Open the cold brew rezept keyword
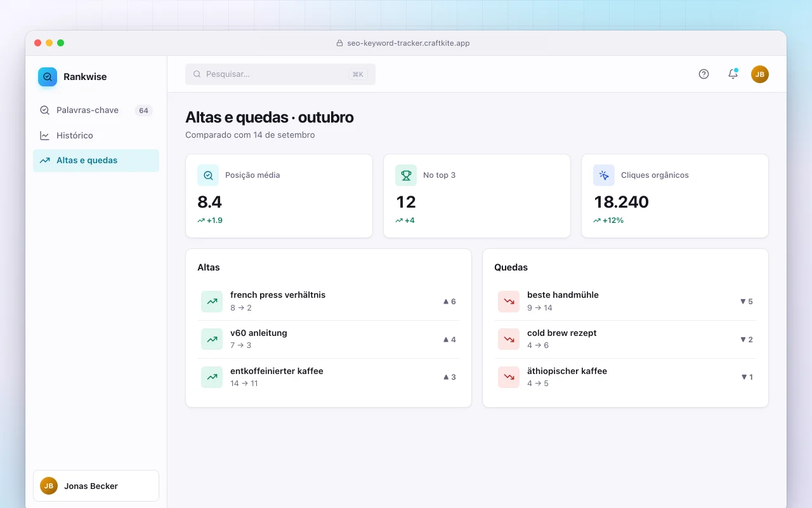This screenshot has height=508, width=812. (625, 339)
